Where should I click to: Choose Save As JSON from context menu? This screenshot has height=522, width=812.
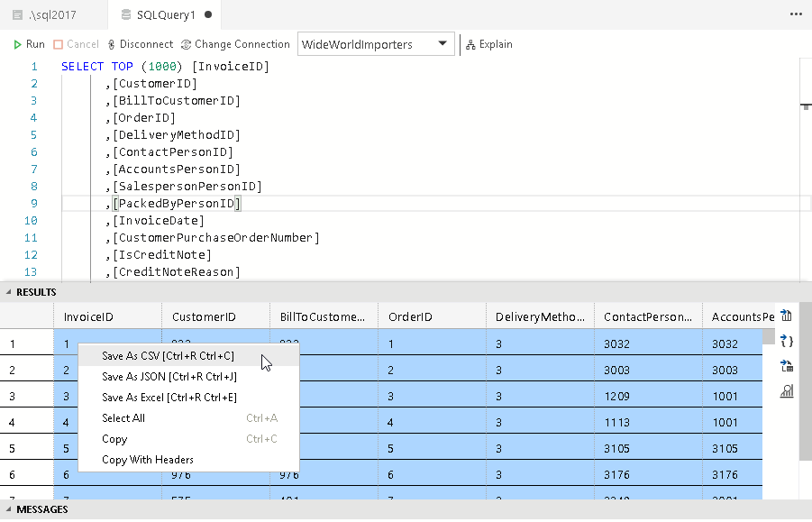click(x=169, y=377)
